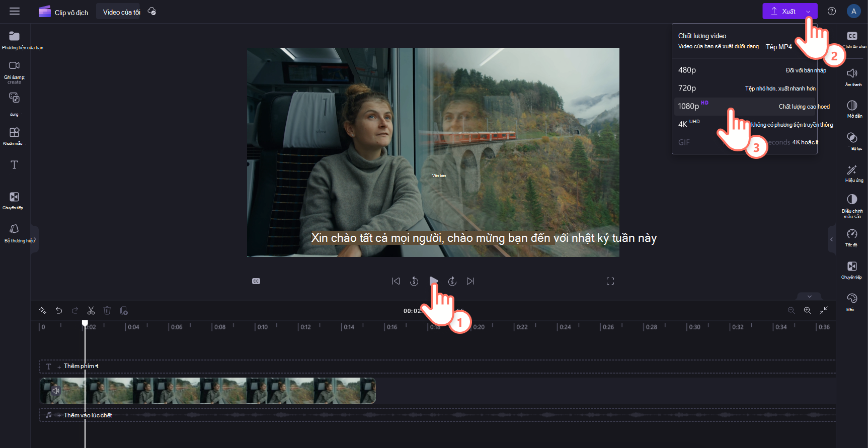Open the hamburger main menu

[x=15, y=11]
